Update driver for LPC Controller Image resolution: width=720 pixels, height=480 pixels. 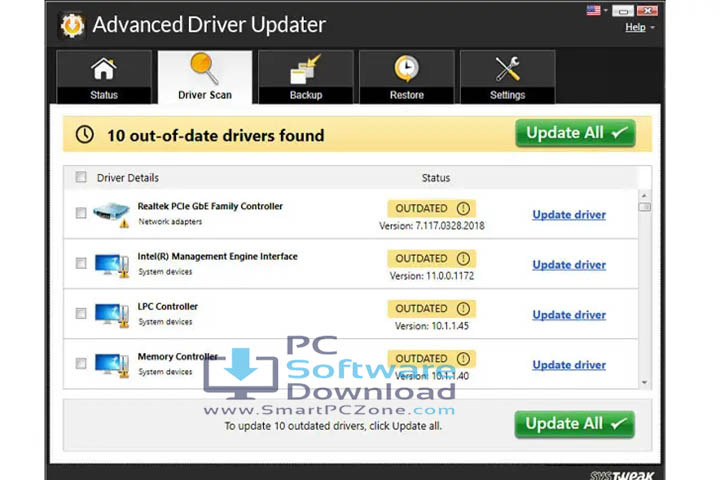[x=569, y=315]
